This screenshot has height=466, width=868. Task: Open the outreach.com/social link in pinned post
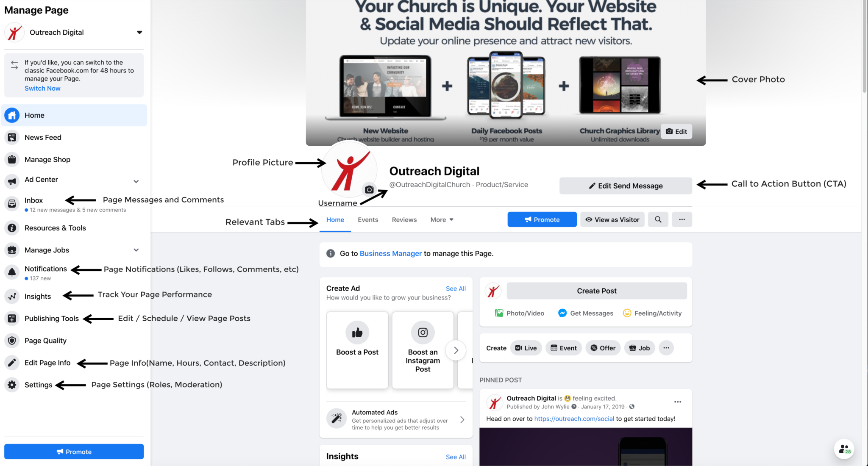[574, 419]
